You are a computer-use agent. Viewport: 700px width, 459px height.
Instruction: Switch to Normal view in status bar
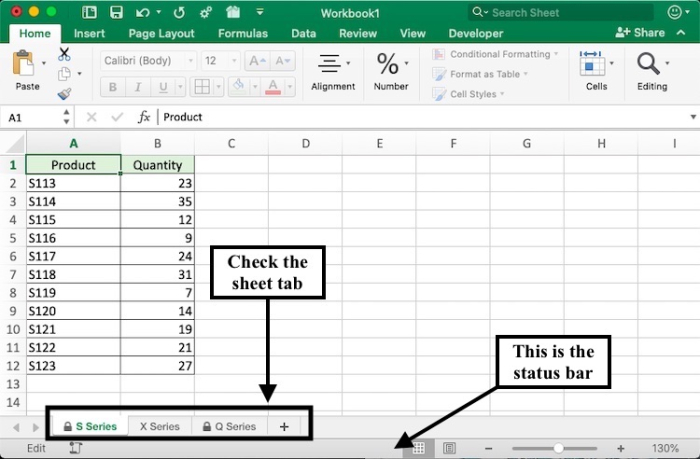tap(418, 448)
